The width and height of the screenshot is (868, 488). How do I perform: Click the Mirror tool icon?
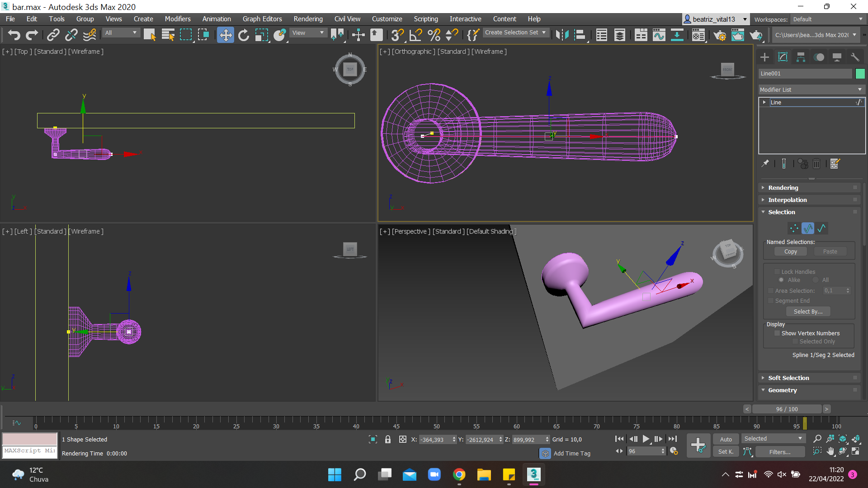(x=562, y=35)
